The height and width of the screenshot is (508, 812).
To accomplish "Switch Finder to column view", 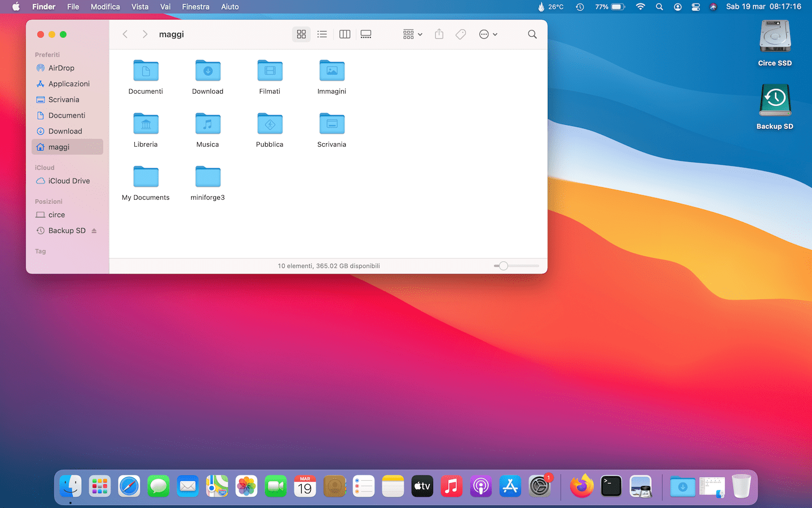I will pos(345,34).
